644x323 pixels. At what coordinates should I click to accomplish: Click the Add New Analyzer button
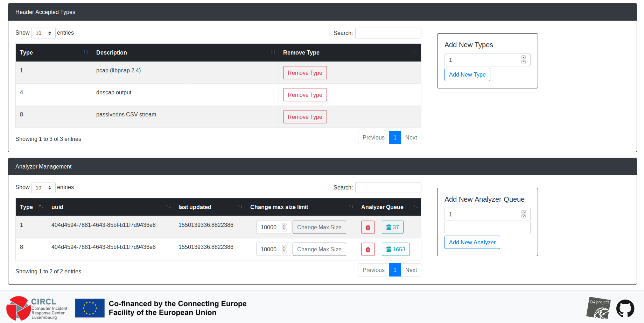pos(472,242)
